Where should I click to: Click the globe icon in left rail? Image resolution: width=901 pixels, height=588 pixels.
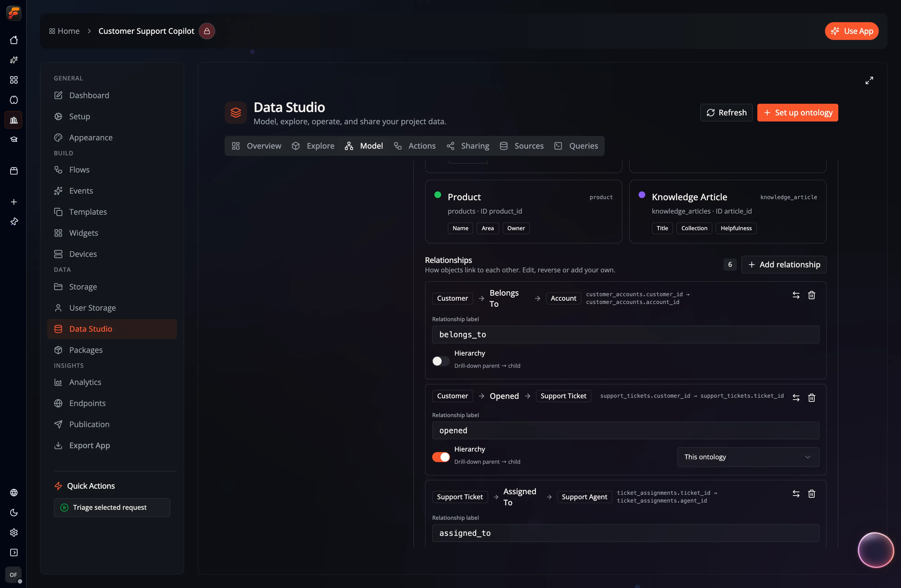pyautogui.click(x=14, y=493)
